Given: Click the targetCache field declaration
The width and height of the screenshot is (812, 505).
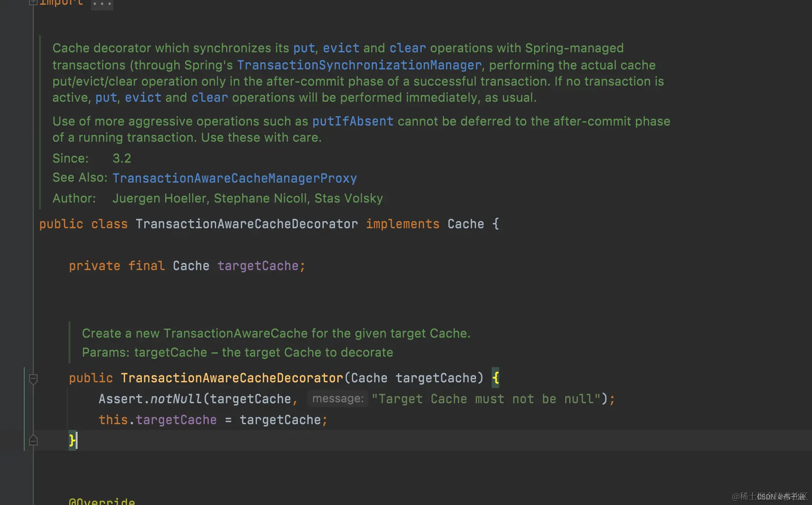Looking at the screenshot, I should [258, 266].
